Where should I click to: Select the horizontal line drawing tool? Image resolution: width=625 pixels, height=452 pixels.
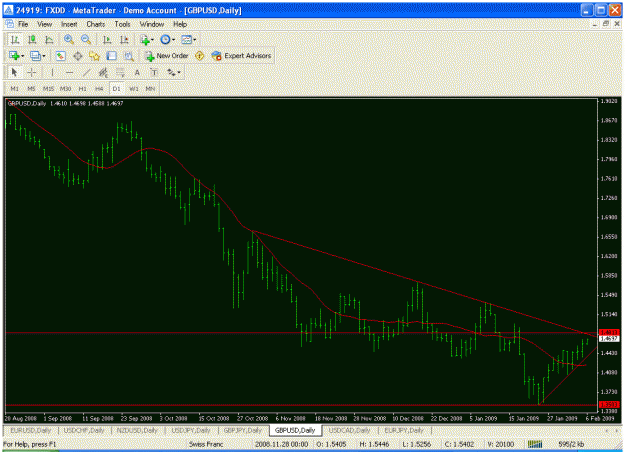click(69, 72)
